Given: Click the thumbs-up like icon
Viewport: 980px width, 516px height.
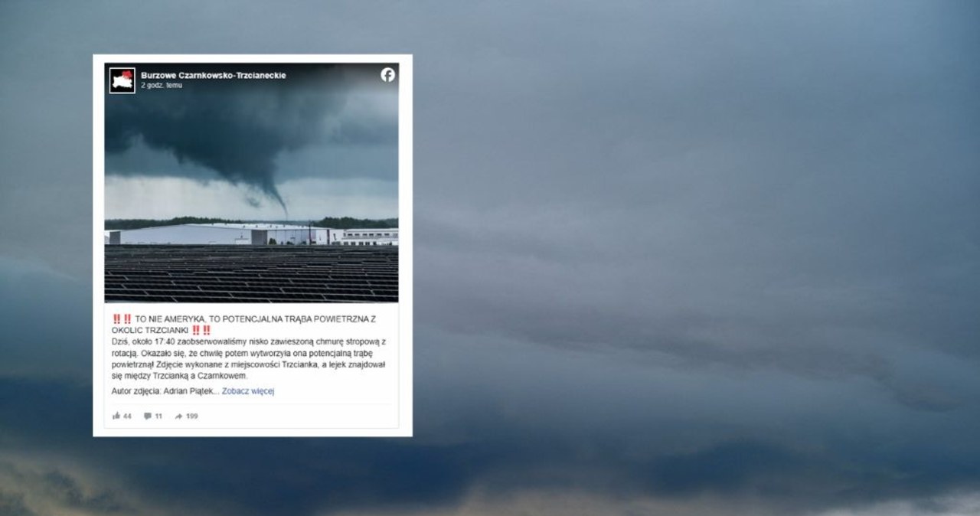Looking at the screenshot, I should click(116, 416).
